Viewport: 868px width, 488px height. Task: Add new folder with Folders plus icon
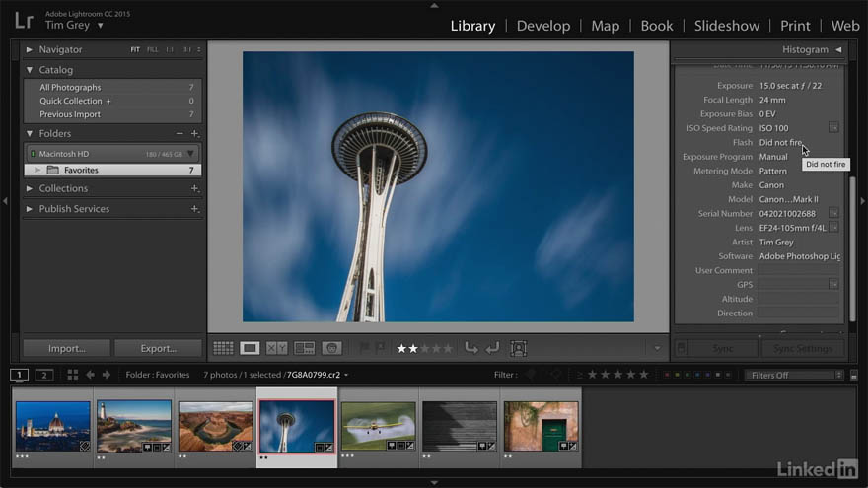(194, 133)
